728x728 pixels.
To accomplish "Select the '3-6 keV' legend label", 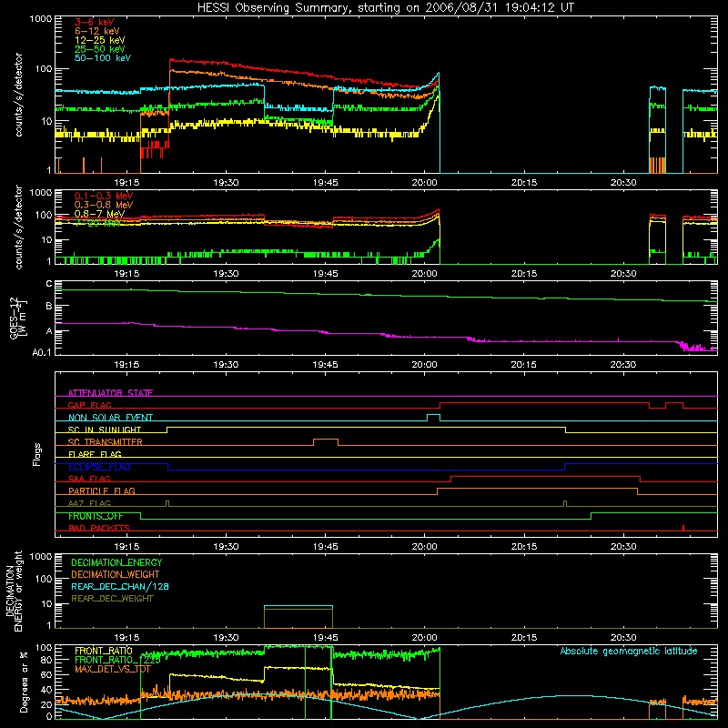I will [95, 22].
